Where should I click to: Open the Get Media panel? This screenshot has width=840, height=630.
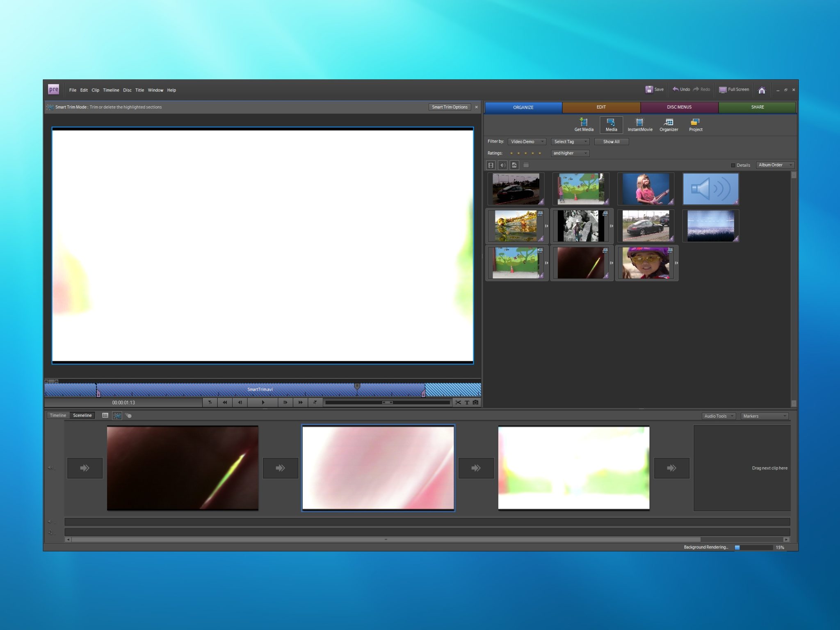[584, 125]
